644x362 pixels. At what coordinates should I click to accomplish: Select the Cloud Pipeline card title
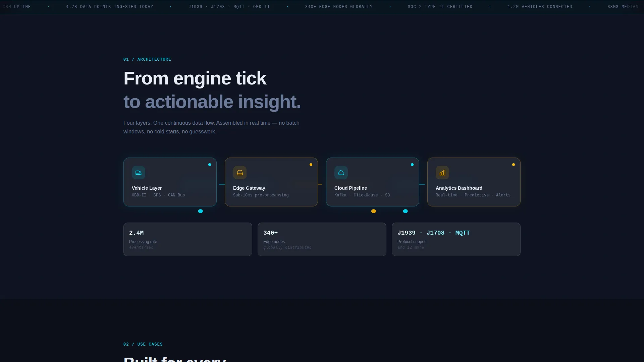pyautogui.click(x=351, y=188)
